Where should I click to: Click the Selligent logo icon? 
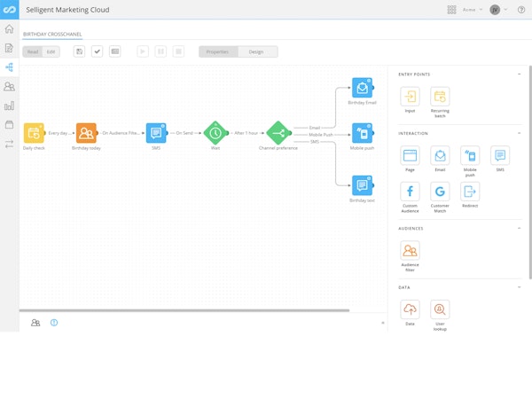click(10, 10)
